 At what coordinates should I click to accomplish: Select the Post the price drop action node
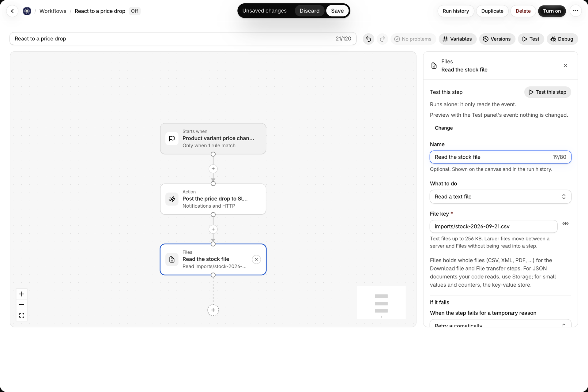click(x=213, y=199)
